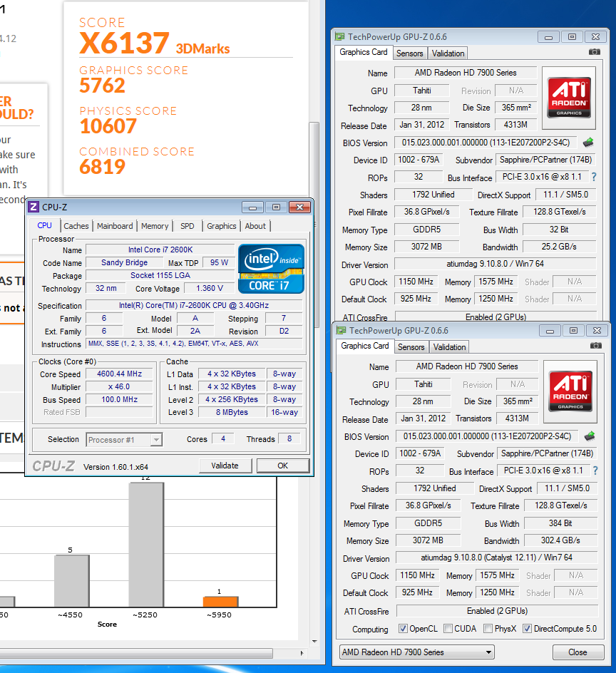Select the CPU tab in CPU-Z

(x=45, y=225)
